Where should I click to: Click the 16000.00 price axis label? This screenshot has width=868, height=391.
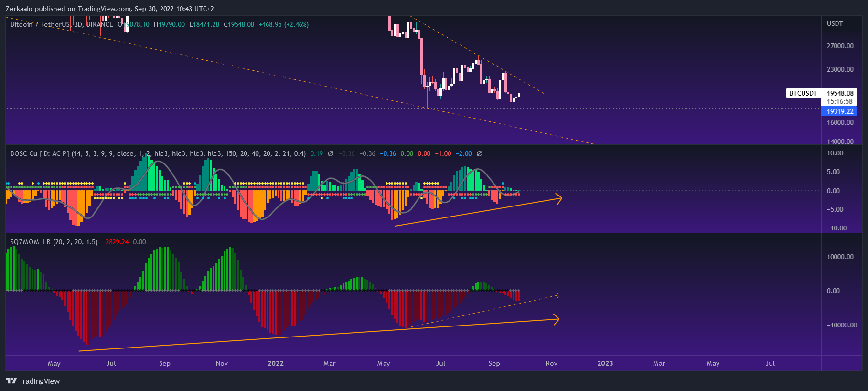point(840,122)
